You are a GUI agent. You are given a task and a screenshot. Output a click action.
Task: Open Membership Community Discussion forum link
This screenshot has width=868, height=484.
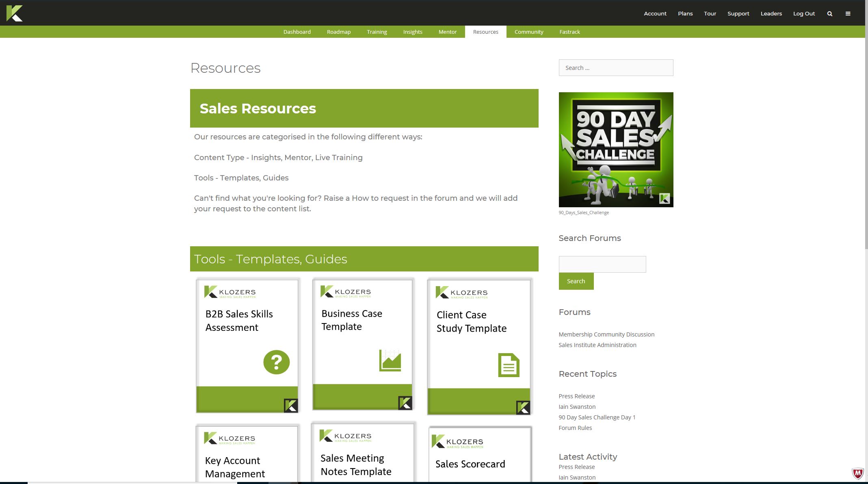click(x=606, y=334)
